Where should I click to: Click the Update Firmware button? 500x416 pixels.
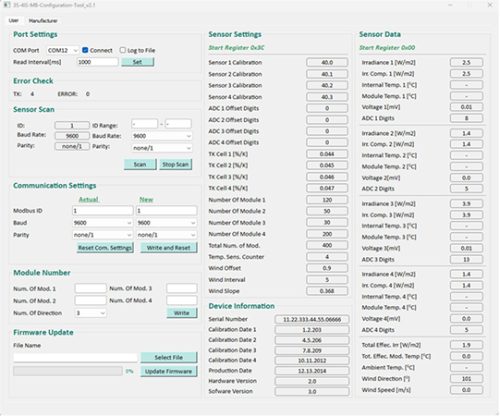click(169, 371)
